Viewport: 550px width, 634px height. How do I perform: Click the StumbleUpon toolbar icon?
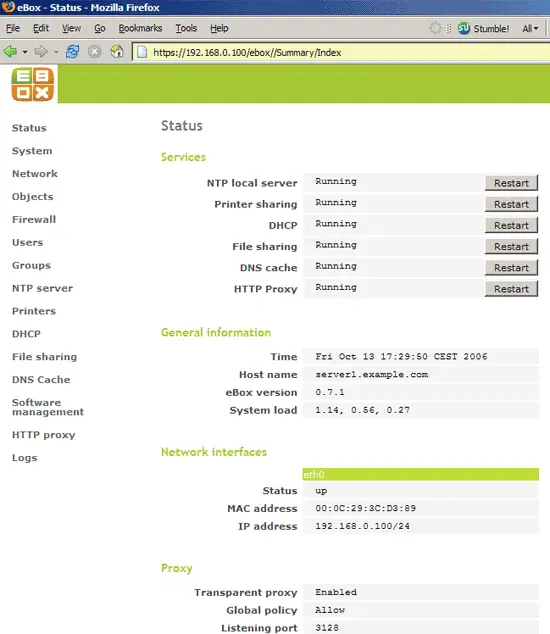(x=463, y=28)
